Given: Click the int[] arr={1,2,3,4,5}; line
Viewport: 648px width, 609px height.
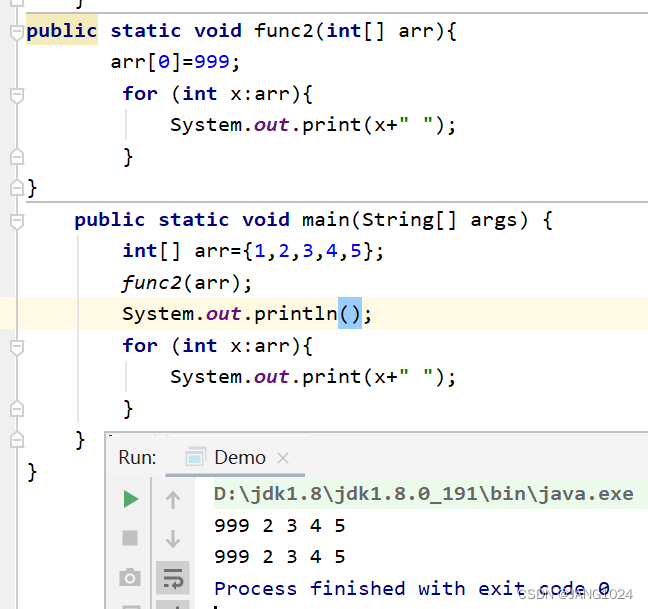Looking at the screenshot, I should tap(253, 251).
